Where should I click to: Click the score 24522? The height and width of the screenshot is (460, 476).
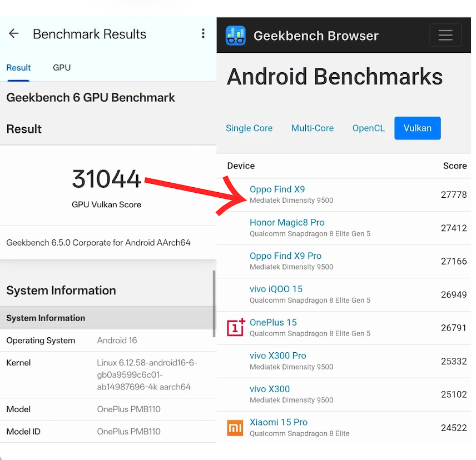pyautogui.click(x=454, y=428)
